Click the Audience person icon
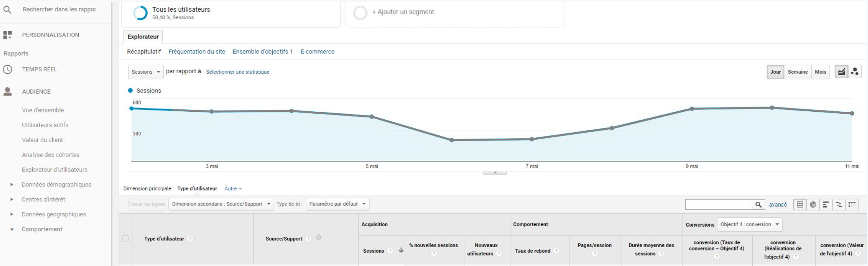868x266 pixels. (7, 91)
